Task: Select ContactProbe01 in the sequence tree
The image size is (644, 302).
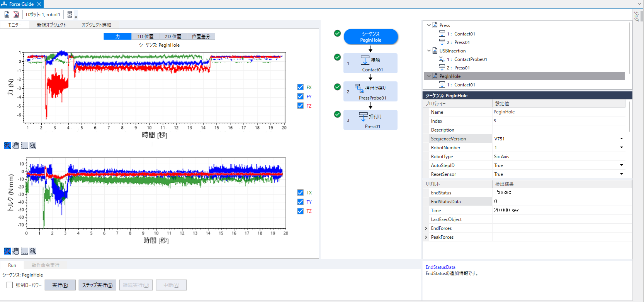Action: point(470,59)
